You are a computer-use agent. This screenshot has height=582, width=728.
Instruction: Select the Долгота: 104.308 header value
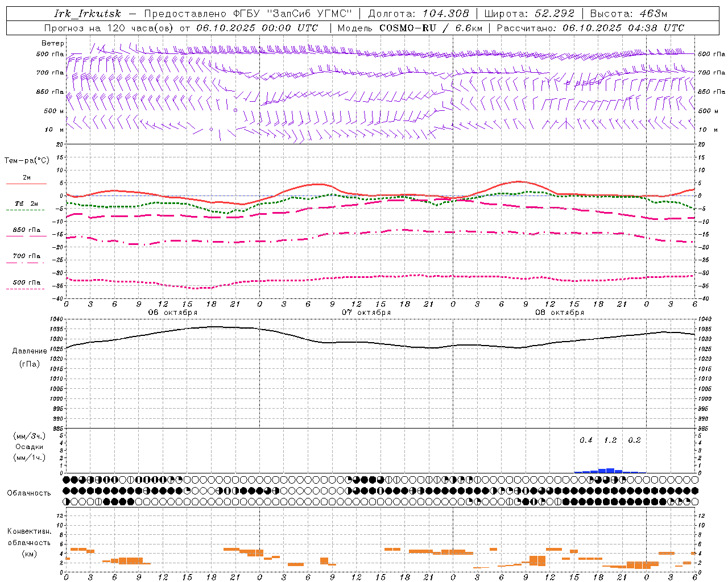point(419,14)
